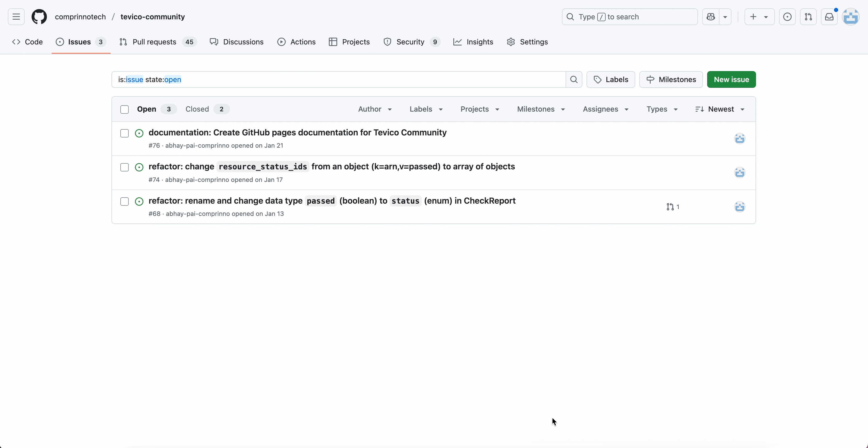Click the green New issue button
The image size is (868, 448).
point(731,79)
